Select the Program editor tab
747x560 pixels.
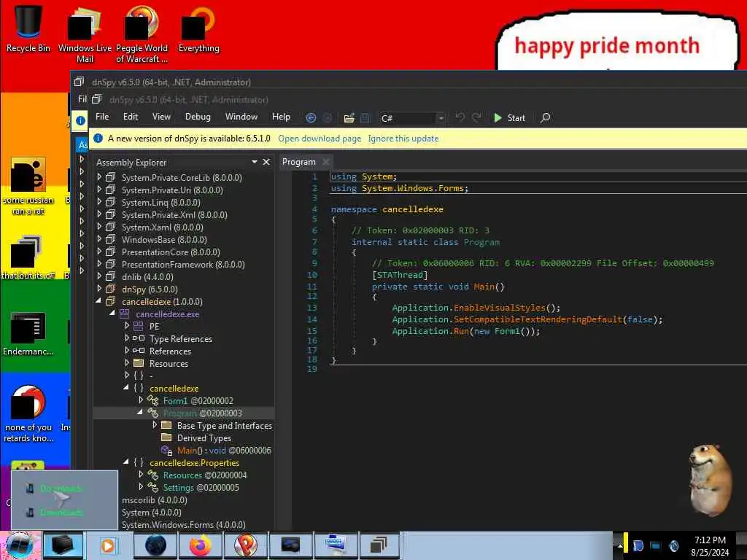(x=298, y=162)
